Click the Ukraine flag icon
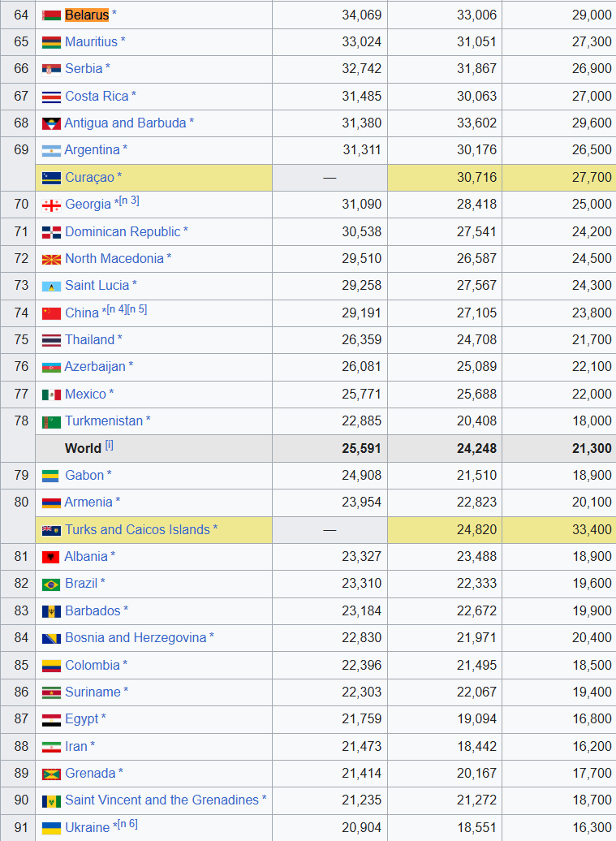Screen dimensions: 616x841 pos(51,828)
